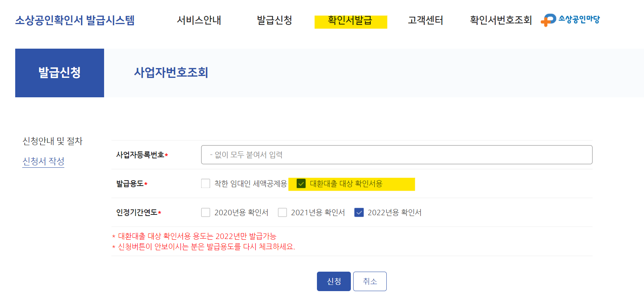Switch to the 발급신청 tab
Screen dimensions: 644x295
(59, 73)
